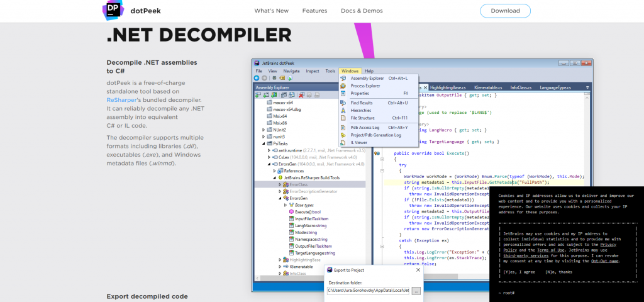This screenshot has height=302, width=644.
Task: Expand the NUnit2 tree node
Action: pos(264,130)
